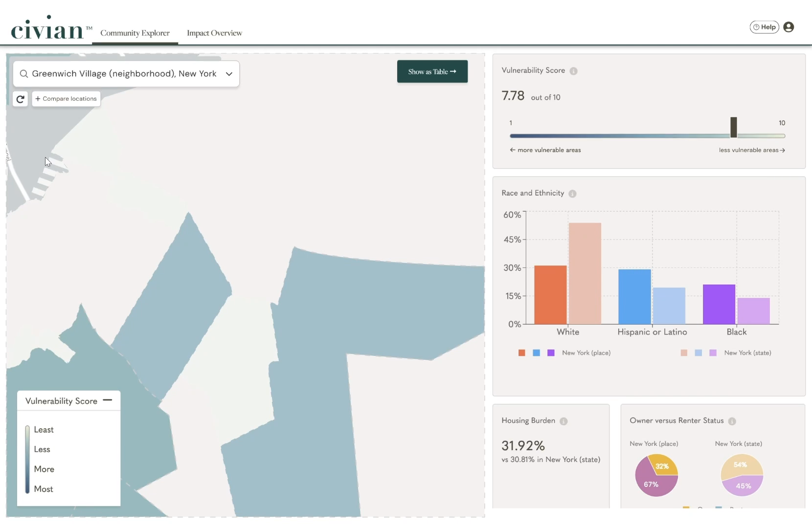Click the legend gradient color bar
The width and height of the screenshot is (812, 528).
tap(27, 459)
